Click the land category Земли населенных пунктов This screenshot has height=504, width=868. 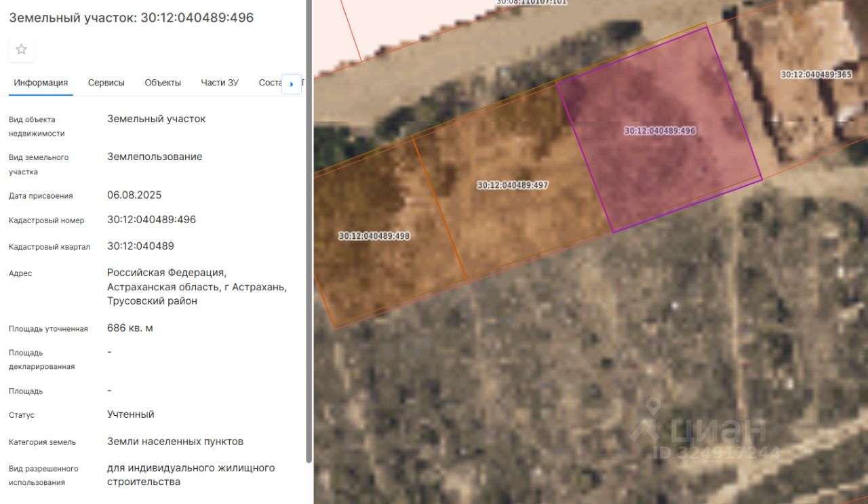[175, 441]
